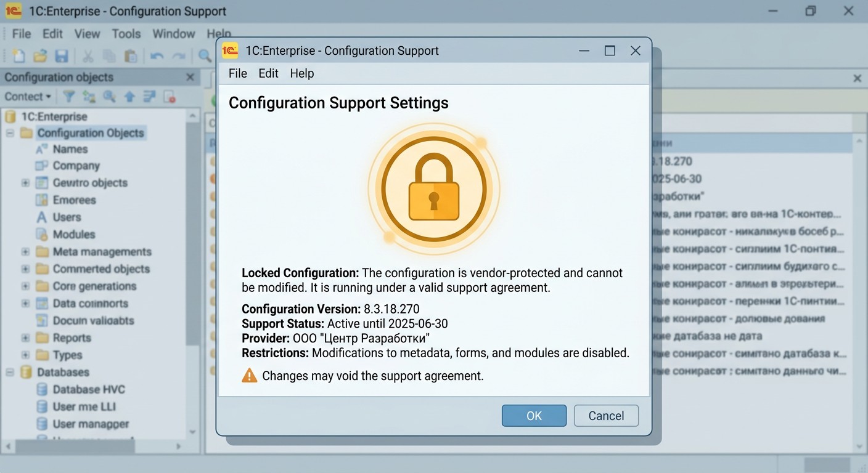Click the document with red mark icon
Viewport: 868px width, 473px height.
(170, 97)
